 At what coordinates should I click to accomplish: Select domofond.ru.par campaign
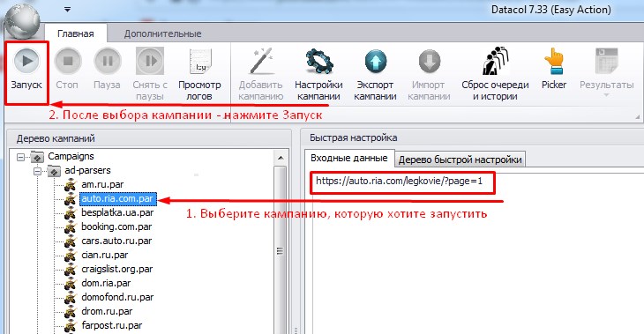pyautogui.click(x=117, y=297)
